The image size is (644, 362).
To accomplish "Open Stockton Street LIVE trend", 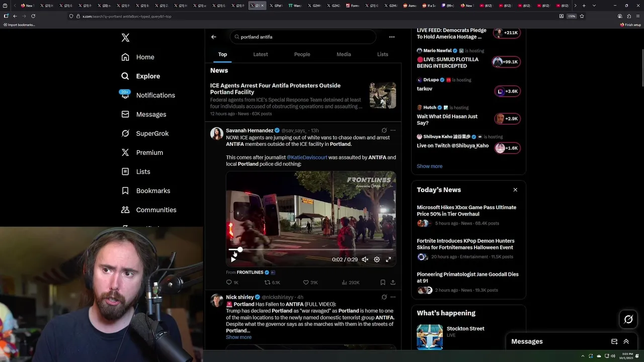I will tap(468, 336).
